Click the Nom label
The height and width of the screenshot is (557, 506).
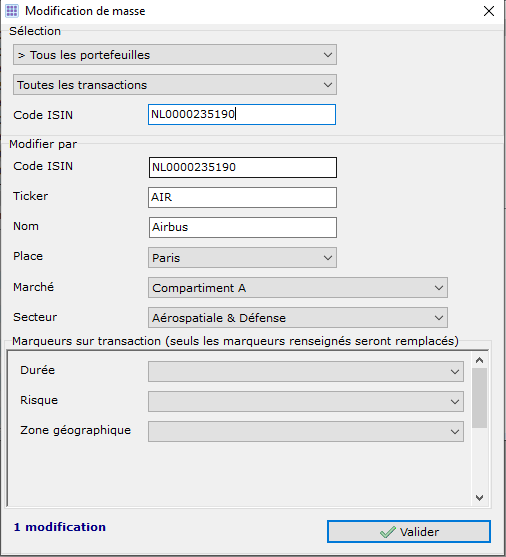pyautogui.click(x=26, y=226)
